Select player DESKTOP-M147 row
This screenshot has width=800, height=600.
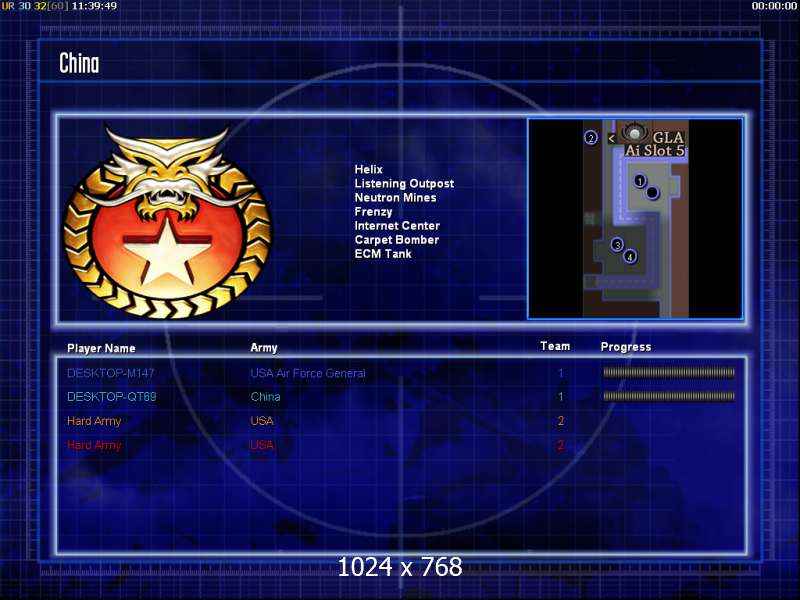401,373
